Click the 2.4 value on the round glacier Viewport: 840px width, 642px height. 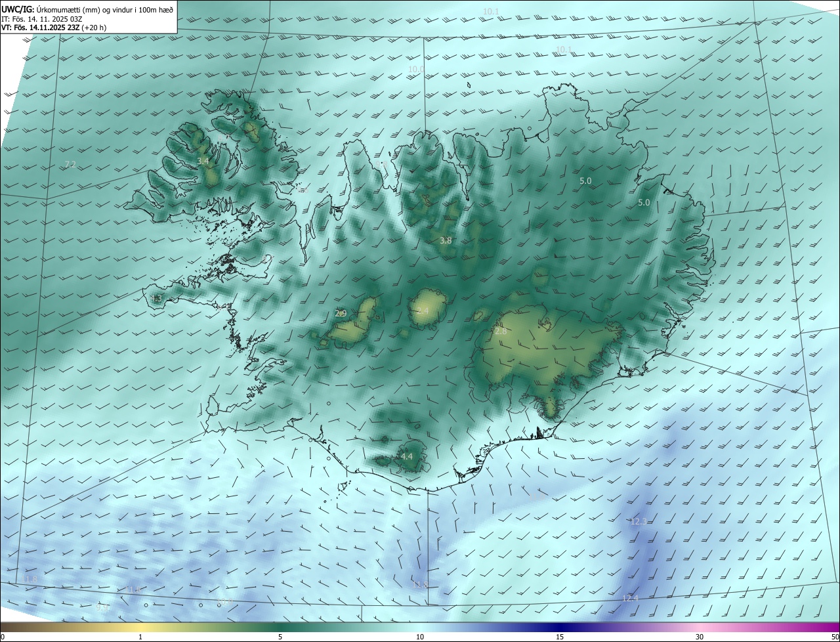pos(423,310)
